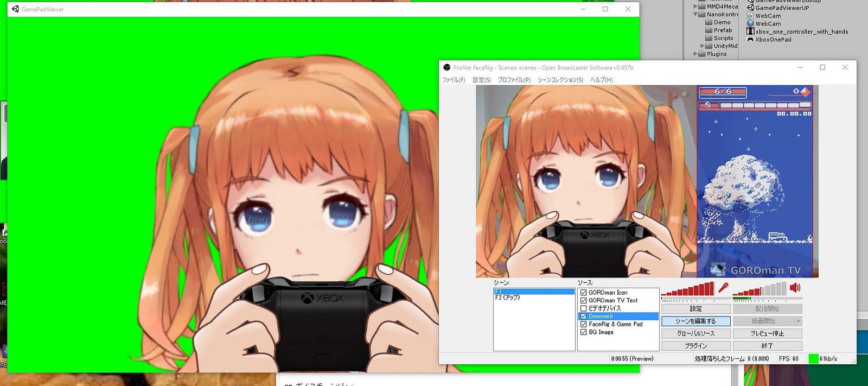Image resolution: width=868 pixels, height=386 pixels.
Task: Click the green bitrate indicator in OBS status bar
Action: point(813,359)
